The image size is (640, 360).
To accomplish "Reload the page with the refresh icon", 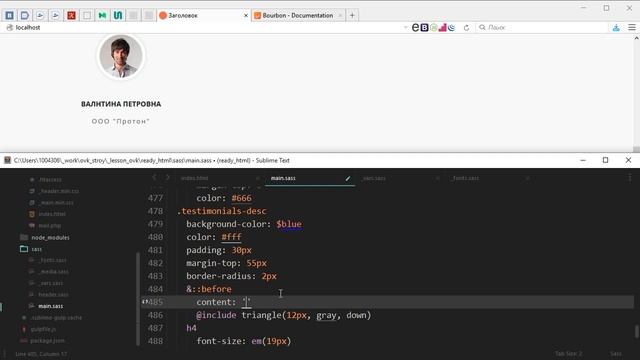I will tap(466, 27).
